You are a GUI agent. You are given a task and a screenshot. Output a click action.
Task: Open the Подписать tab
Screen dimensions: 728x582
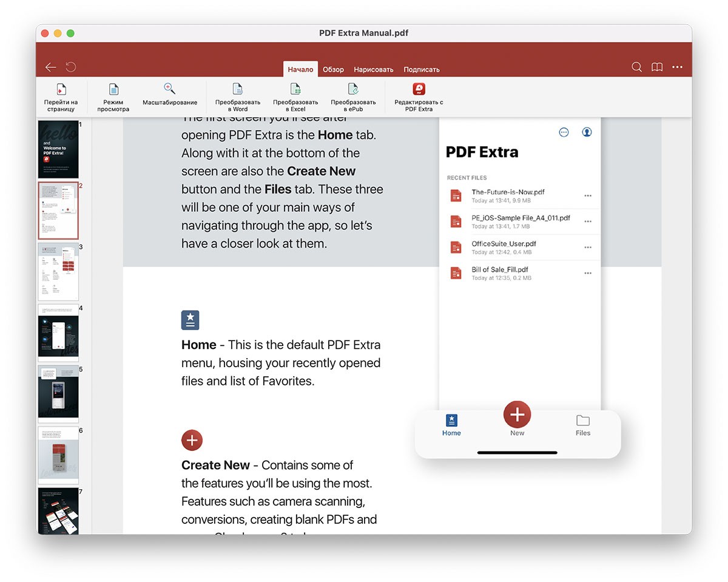pyautogui.click(x=422, y=69)
